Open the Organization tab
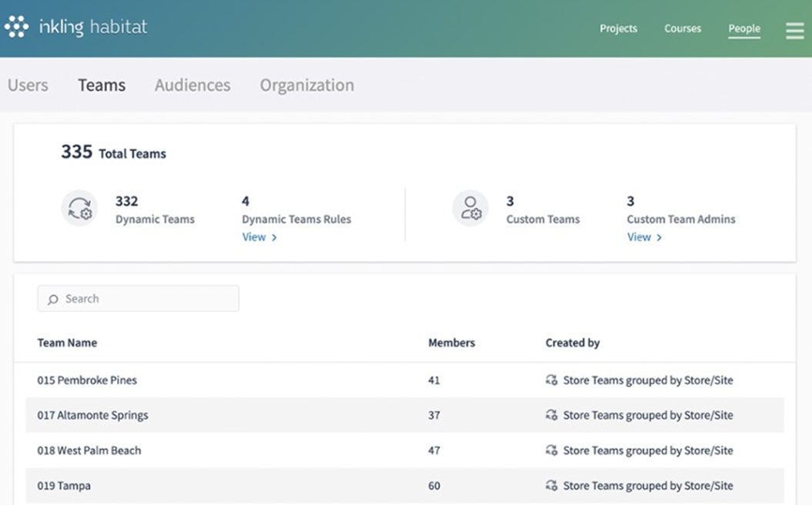The width and height of the screenshot is (812, 505). point(307,85)
